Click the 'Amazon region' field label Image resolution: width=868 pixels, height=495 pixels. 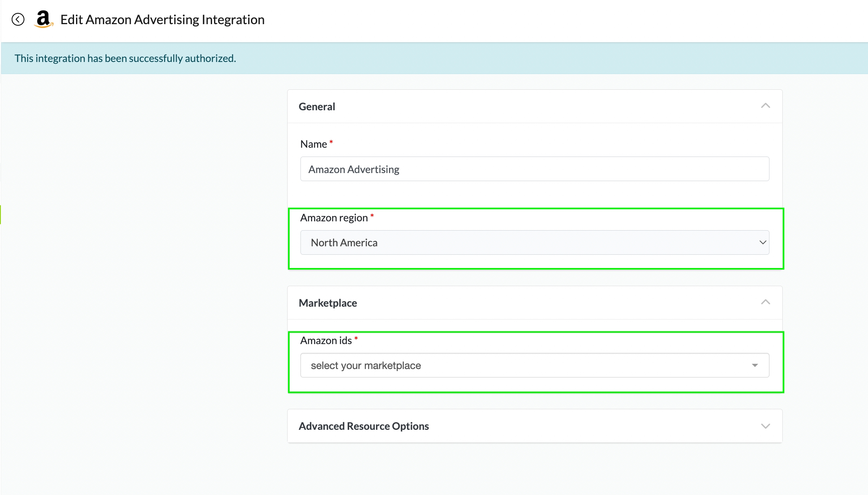coord(333,218)
